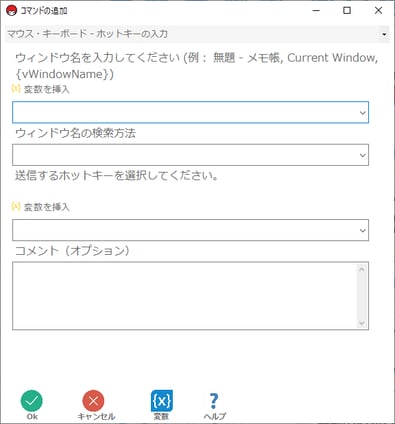
Task: Expand the window name combo box arrow
Action: 363,113
